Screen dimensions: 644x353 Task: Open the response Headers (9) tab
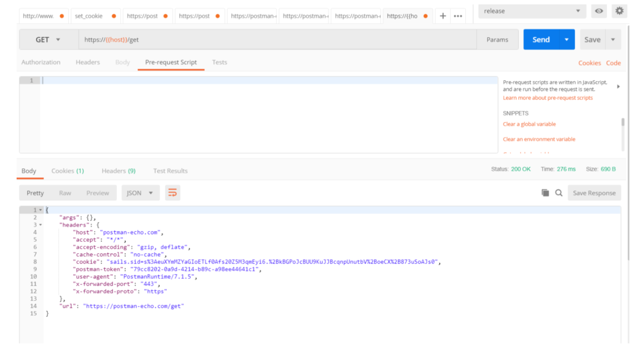(118, 171)
